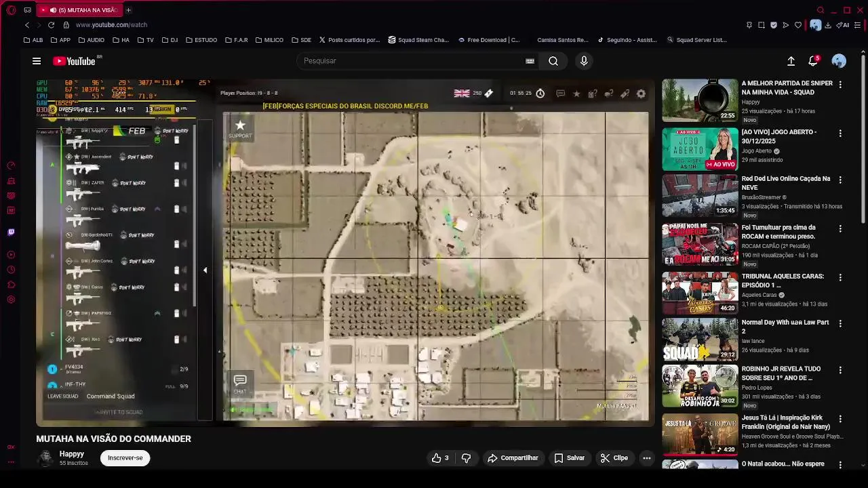Save video to playlist with Salvar
The image size is (868, 488).
coord(569,458)
